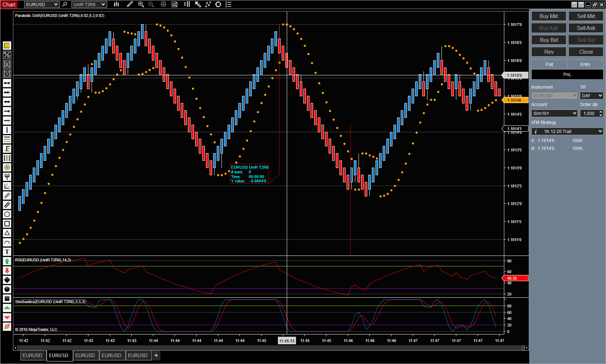This screenshot has height=364, width=606.
Task: Click the Buy Bid button
Action: 549,40
